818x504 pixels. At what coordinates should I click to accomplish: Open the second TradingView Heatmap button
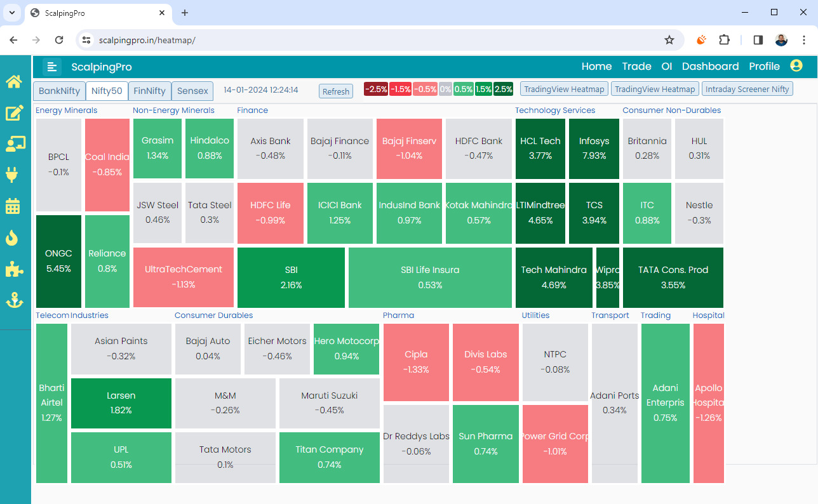(655, 89)
